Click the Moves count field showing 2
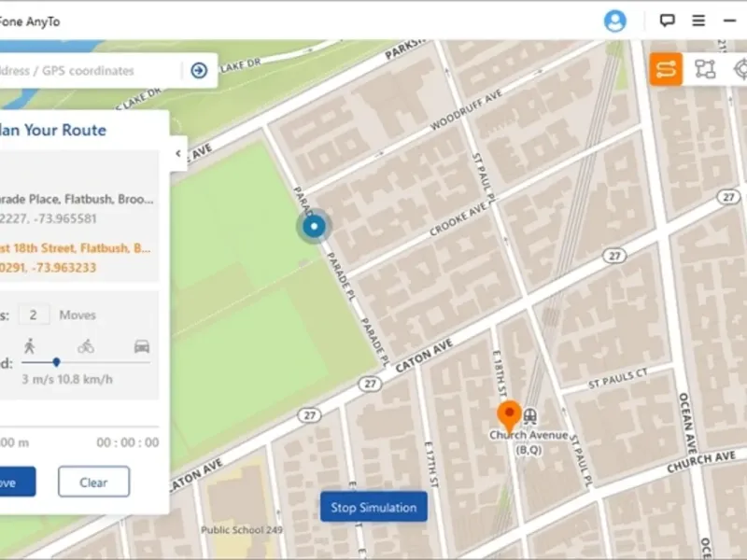 [x=34, y=315]
